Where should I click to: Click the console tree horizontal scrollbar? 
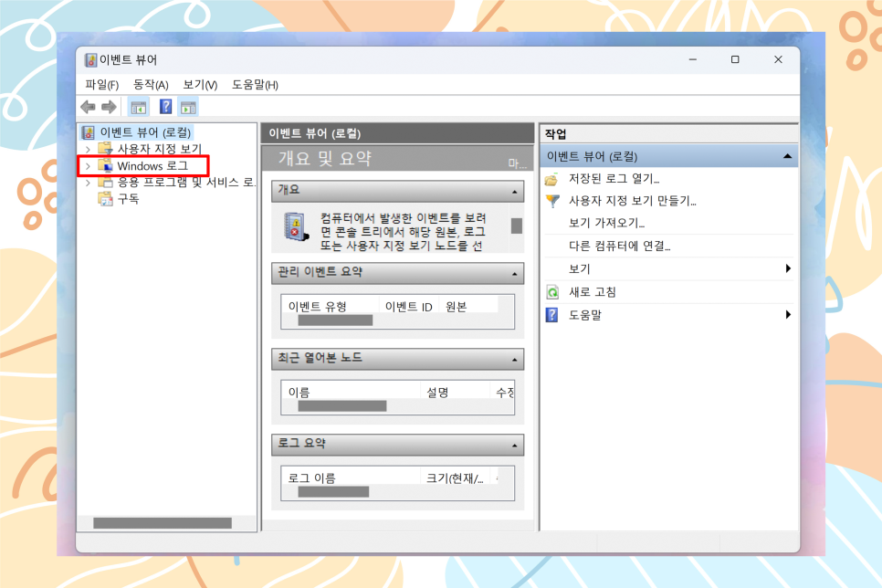point(162,523)
